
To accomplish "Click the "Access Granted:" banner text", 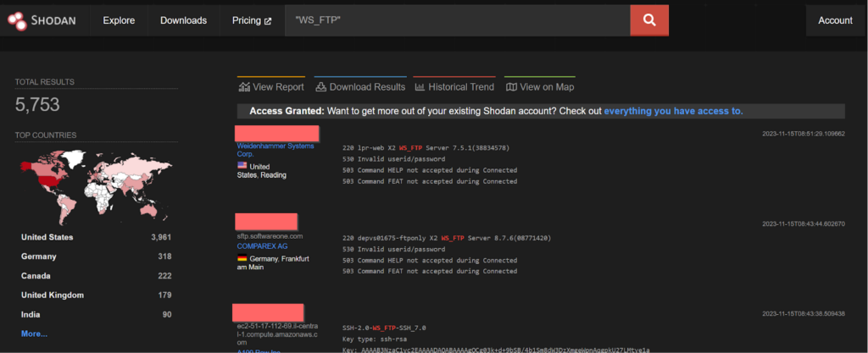I will pos(287,111).
